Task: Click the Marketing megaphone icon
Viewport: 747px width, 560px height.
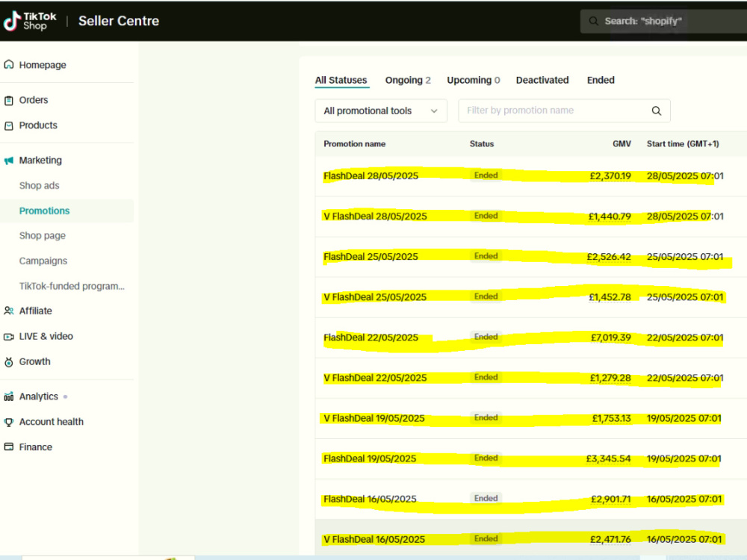Action: point(8,161)
